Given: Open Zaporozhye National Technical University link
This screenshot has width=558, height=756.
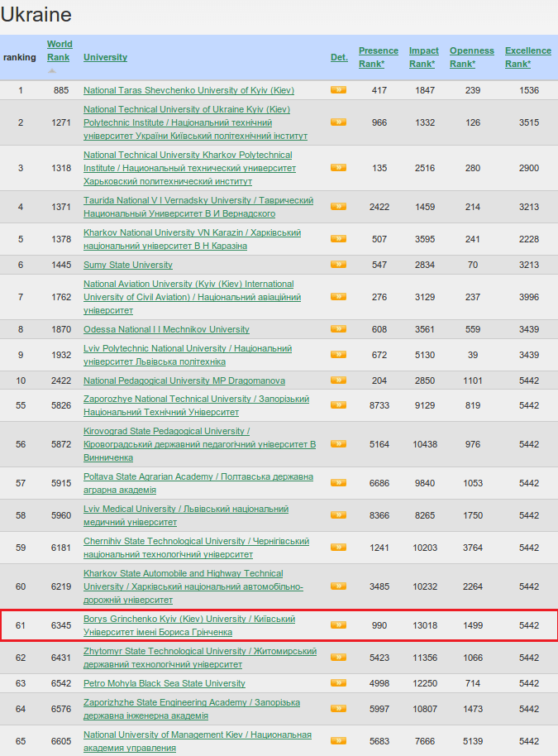Looking at the screenshot, I should pos(196,405).
